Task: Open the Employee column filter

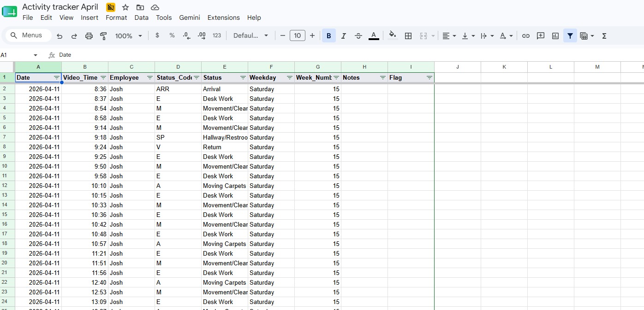Action: pyautogui.click(x=150, y=78)
